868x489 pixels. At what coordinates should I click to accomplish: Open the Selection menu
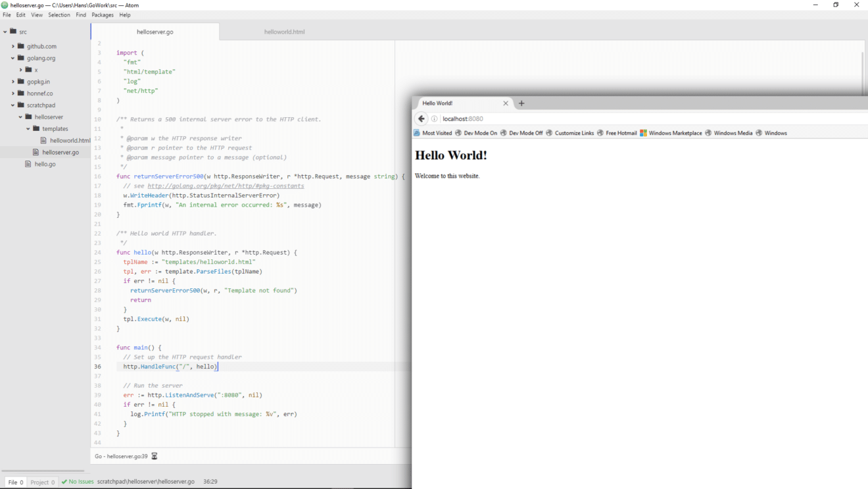[x=59, y=14]
